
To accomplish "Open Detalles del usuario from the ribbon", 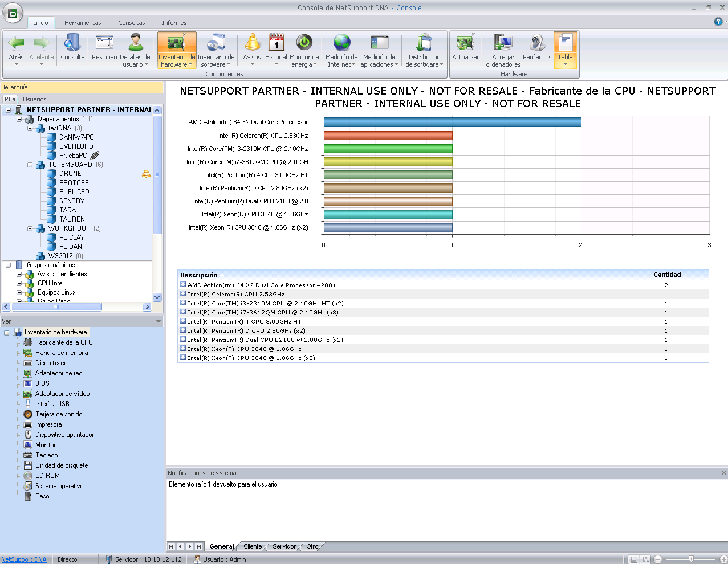I will click(136, 50).
